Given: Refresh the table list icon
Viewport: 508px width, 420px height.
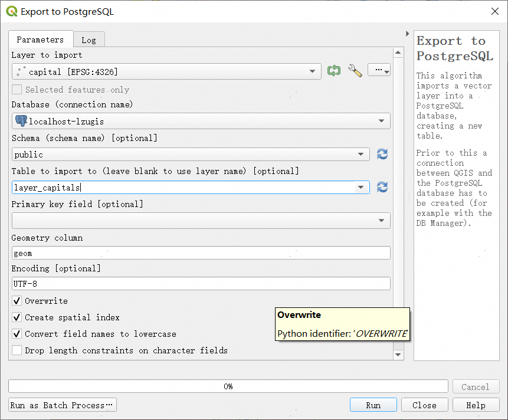Looking at the screenshot, I should (x=382, y=187).
